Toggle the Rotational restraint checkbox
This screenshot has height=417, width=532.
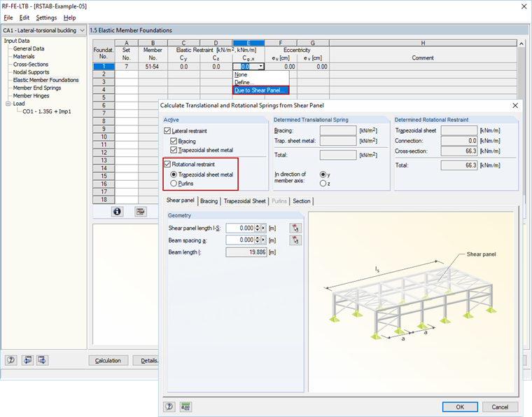click(167, 164)
